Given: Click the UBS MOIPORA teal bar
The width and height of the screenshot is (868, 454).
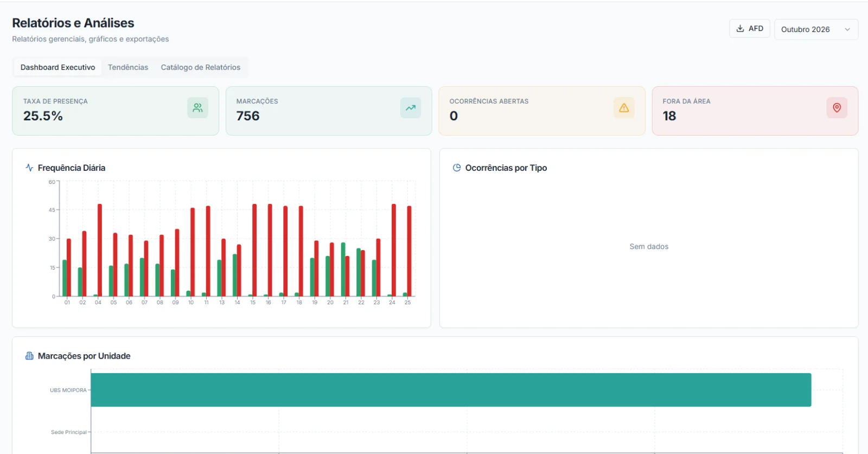Looking at the screenshot, I should (451, 390).
